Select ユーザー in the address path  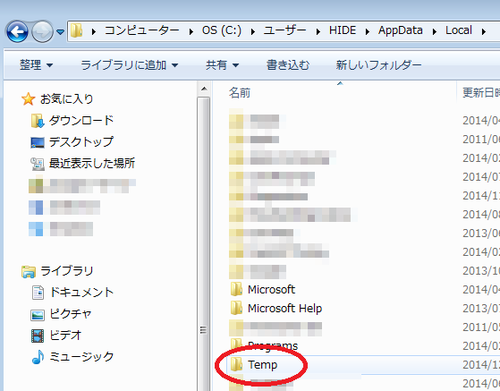(x=284, y=31)
